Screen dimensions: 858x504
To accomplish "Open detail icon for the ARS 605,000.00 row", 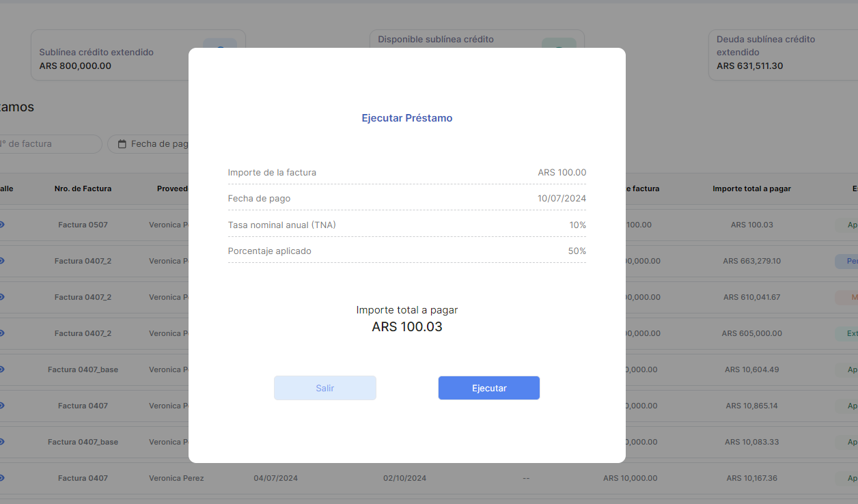I will coord(1,333).
